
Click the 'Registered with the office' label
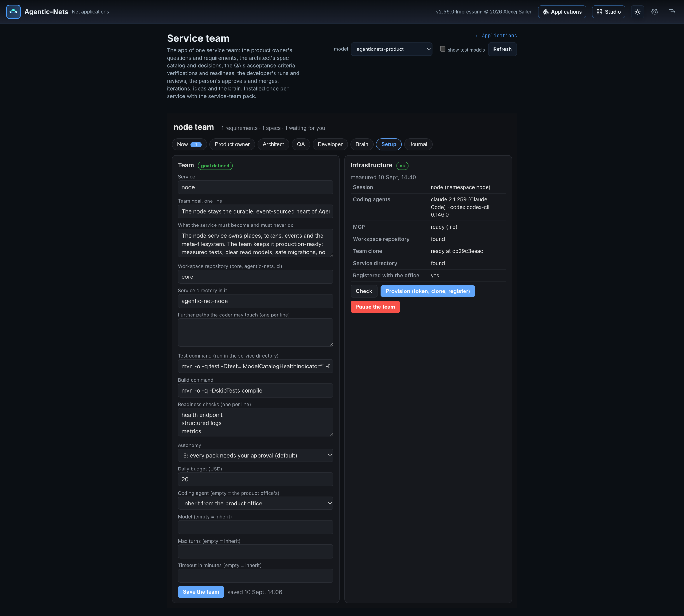[x=386, y=276]
